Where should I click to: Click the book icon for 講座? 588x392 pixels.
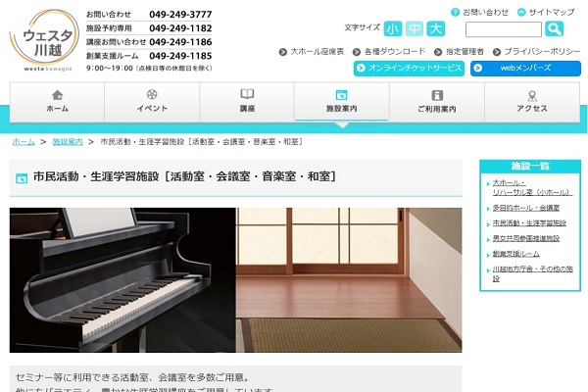247,95
